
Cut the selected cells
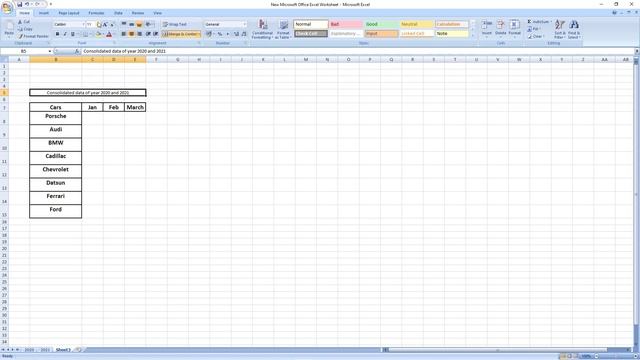pyautogui.click(x=24, y=22)
